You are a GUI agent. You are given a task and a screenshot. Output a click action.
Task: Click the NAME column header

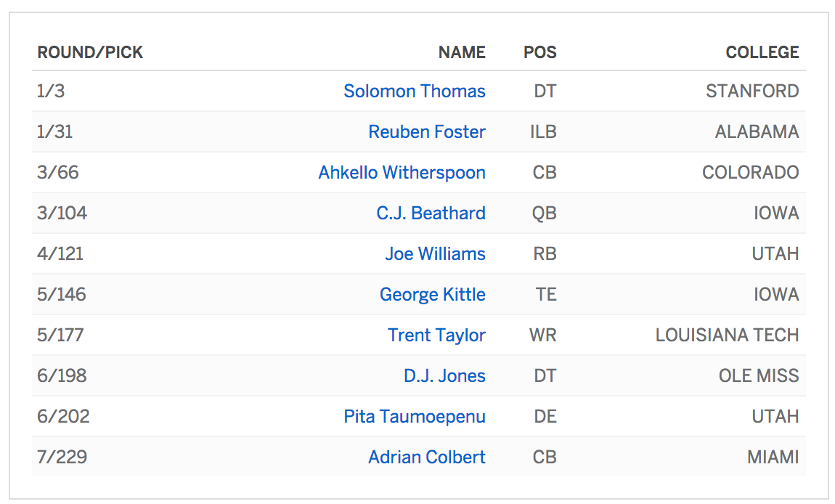(462, 52)
